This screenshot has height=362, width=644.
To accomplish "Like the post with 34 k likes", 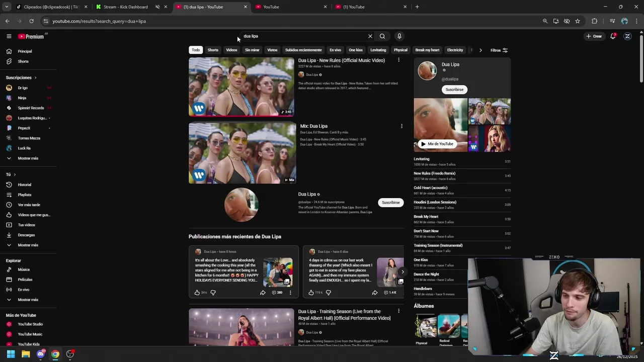I will (x=197, y=292).
